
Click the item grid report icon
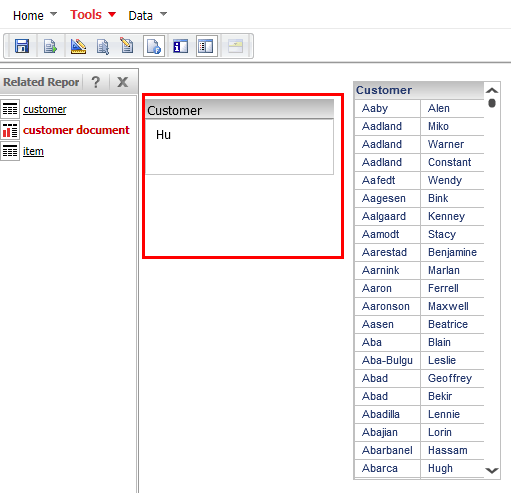click(10, 151)
